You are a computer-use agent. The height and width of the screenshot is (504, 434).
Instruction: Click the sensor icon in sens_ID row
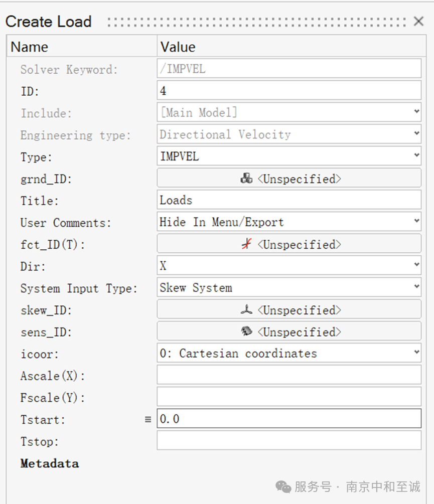246,331
